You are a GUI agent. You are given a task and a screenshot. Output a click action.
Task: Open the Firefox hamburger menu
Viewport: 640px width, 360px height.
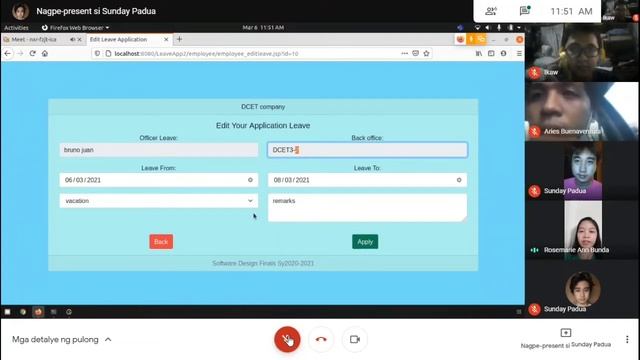click(519, 53)
